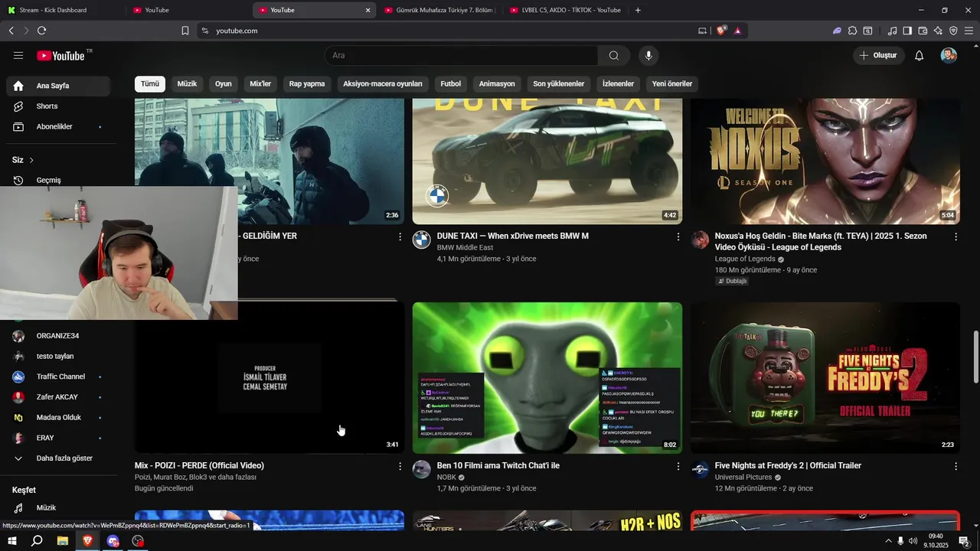The height and width of the screenshot is (551, 980).
Task: Open more options for Mix POIZI PERDE
Action: pyautogui.click(x=400, y=466)
